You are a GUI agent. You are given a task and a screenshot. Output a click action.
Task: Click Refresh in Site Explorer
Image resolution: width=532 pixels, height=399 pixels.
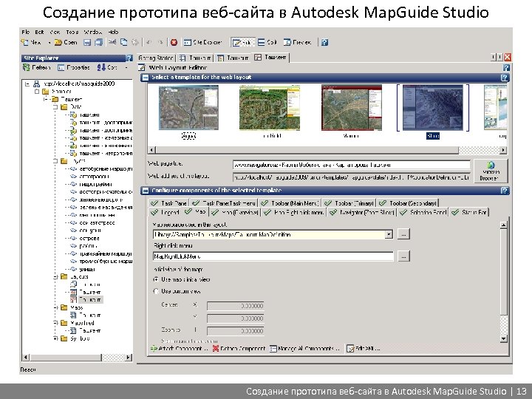[37, 67]
